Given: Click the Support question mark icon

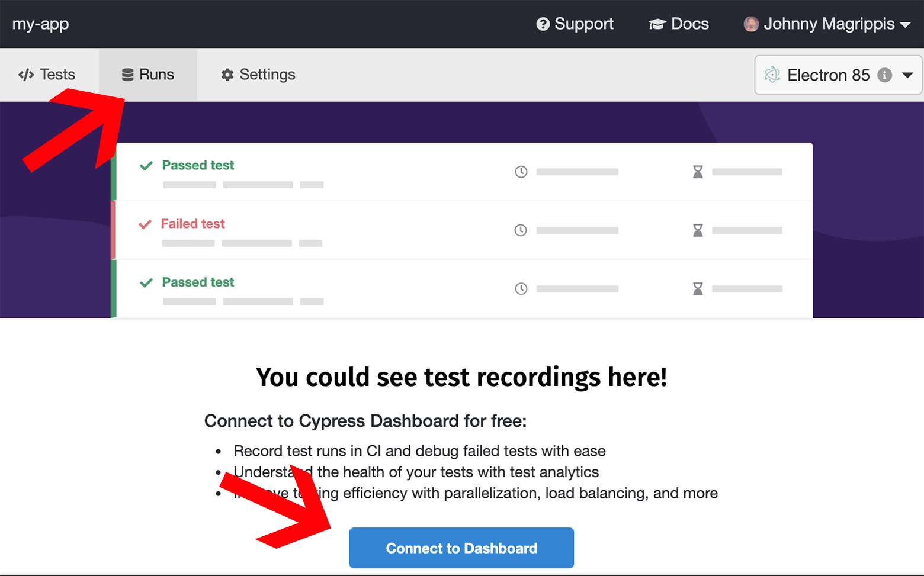Looking at the screenshot, I should tap(543, 24).
